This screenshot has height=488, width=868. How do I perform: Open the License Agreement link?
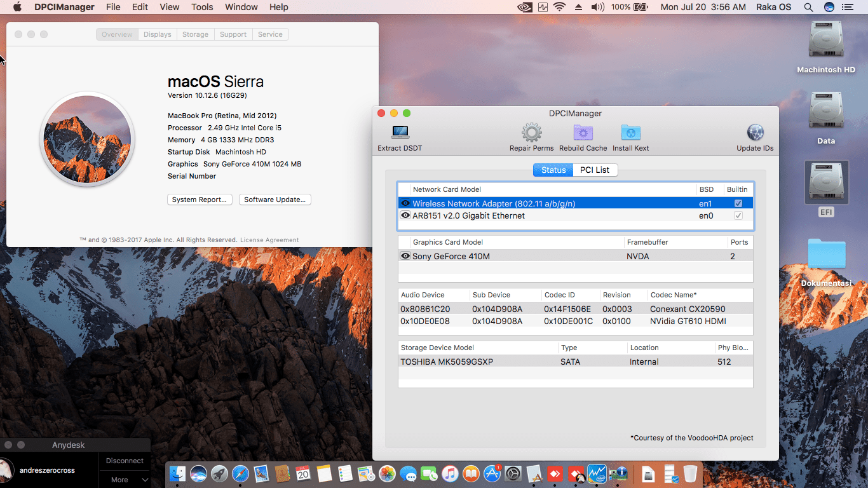pos(269,240)
